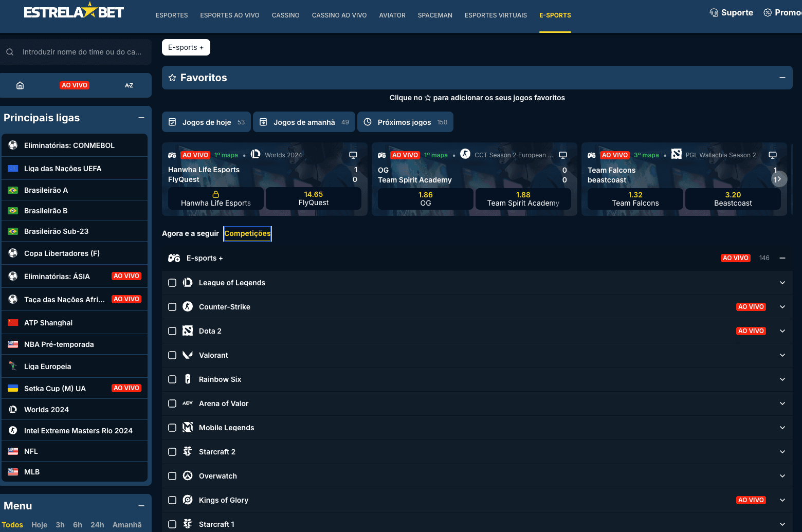Click the Arena of Valor icon
Image resolution: width=802 pixels, height=532 pixels.
pyautogui.click(x=188, y=403)
